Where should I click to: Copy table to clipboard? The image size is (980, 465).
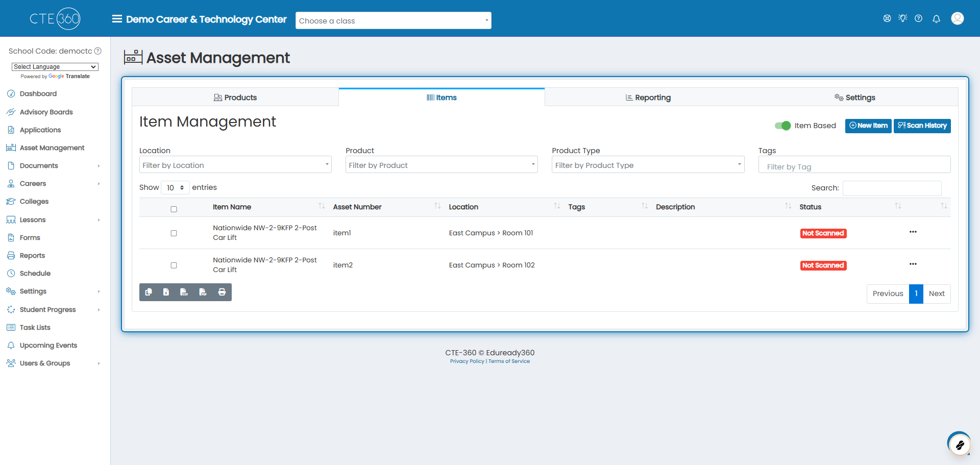click(149, 292)
